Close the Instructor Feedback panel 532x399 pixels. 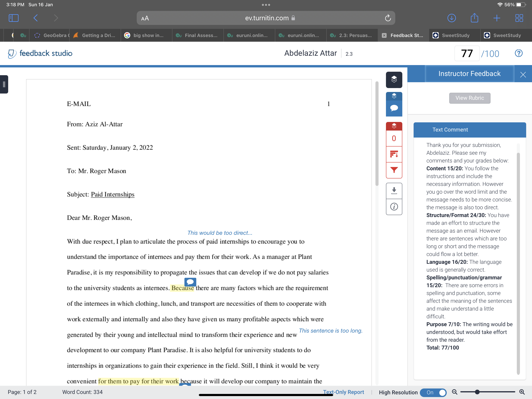tap(523, 74)
